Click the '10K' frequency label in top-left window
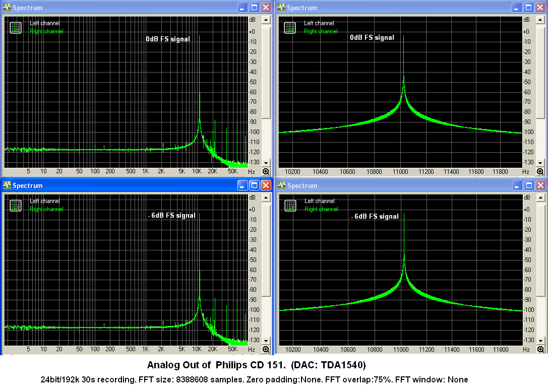 (197, 171)
